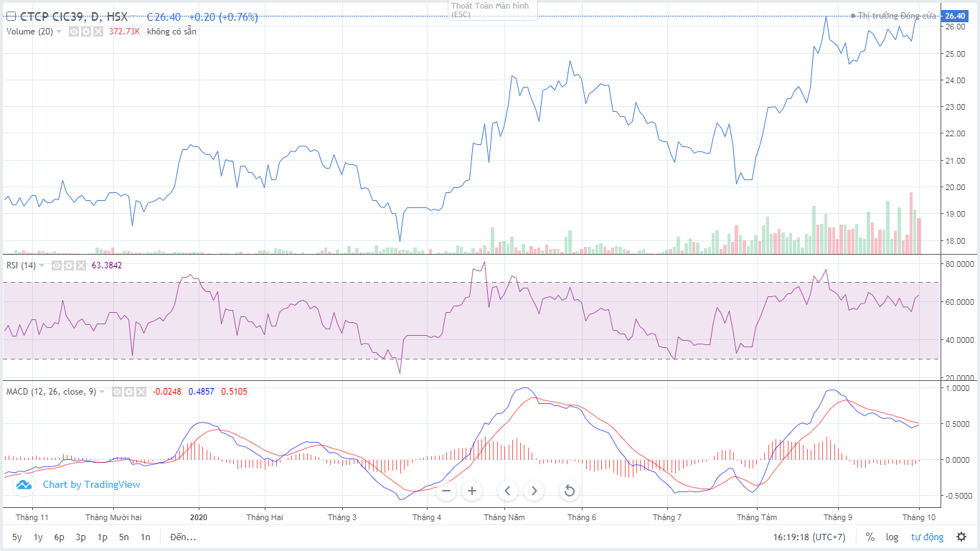Screen dimensions: 980x551
Task: Remove the Volume indicator with X
Action: 98,32
